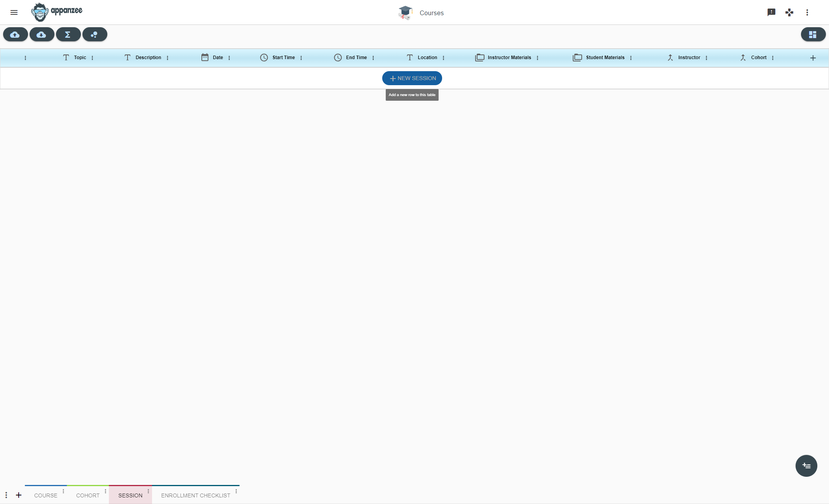Select the SESSION tab
This screenshot has height=504, width=829.
tap(130, 495)
